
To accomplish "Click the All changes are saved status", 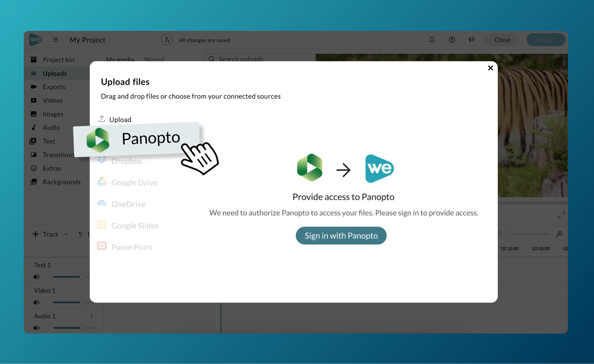I will tap(204, 40).
